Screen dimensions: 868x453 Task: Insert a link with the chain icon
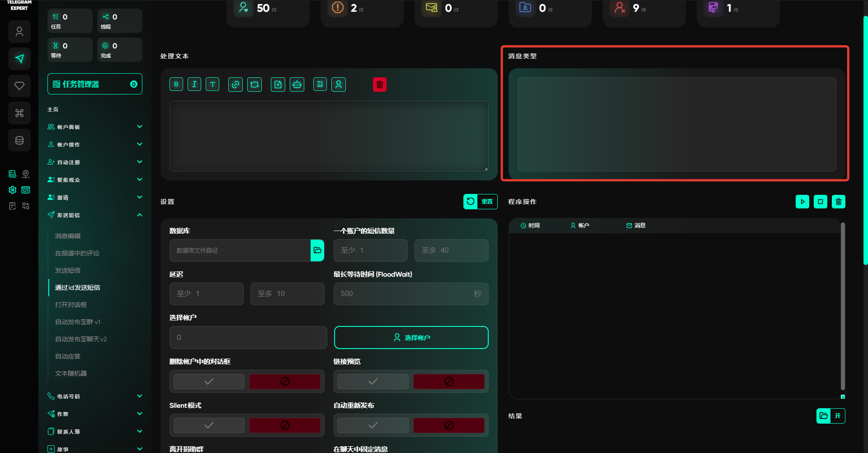pos(235,85)
